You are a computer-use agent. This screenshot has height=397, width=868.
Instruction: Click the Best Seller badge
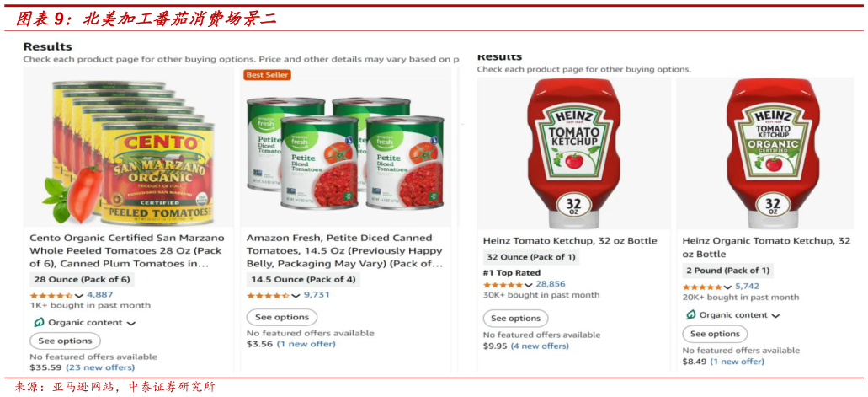tap(267, 75)
